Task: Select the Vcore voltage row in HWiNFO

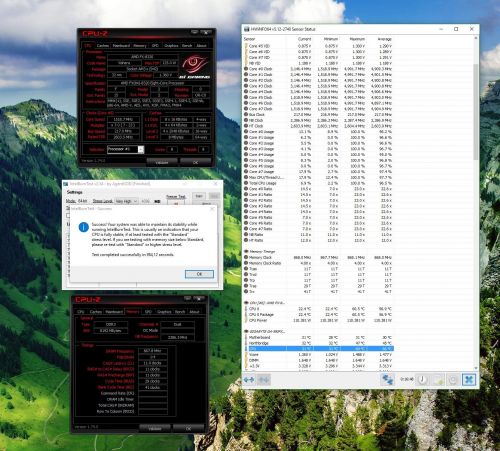Action: 318,355
